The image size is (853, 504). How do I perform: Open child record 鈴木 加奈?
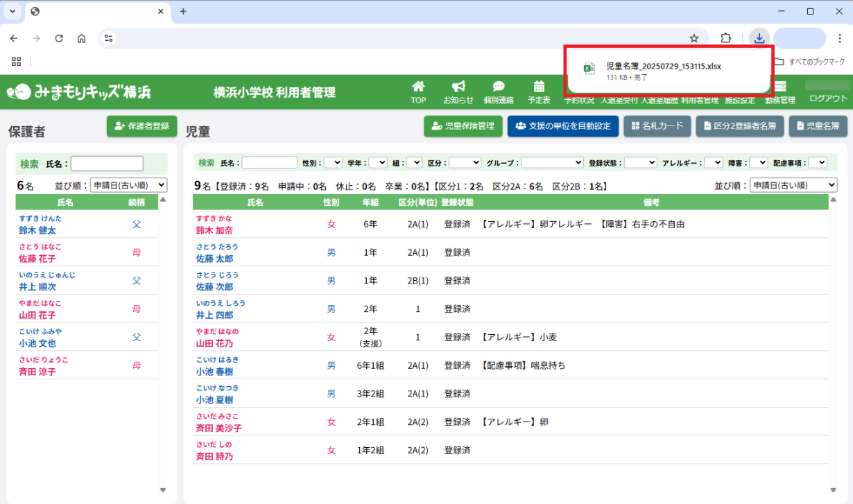point(214,230)
